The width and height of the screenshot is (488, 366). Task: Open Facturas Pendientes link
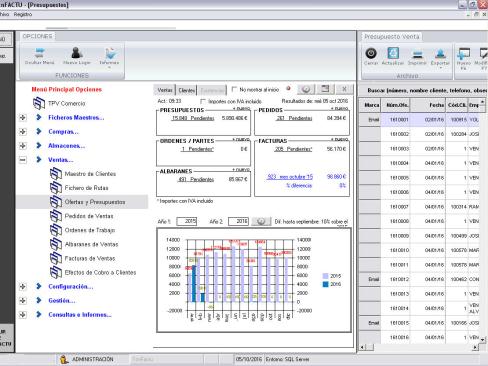[x=293, y=149]
